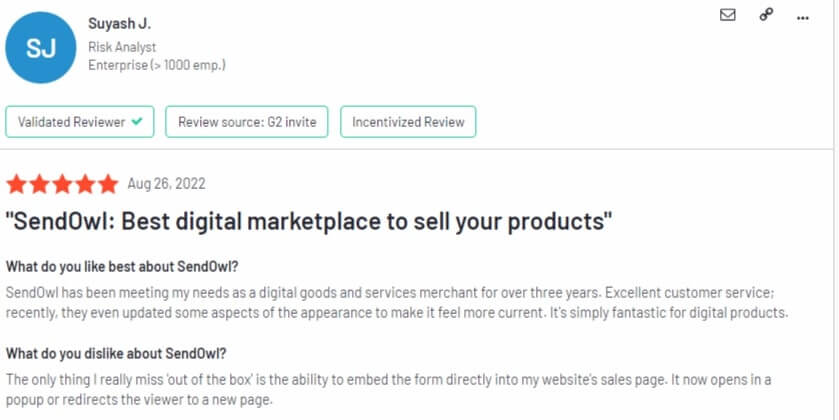Click the third rating star
This screenshot has height=420, width=839.
[62, 184]
